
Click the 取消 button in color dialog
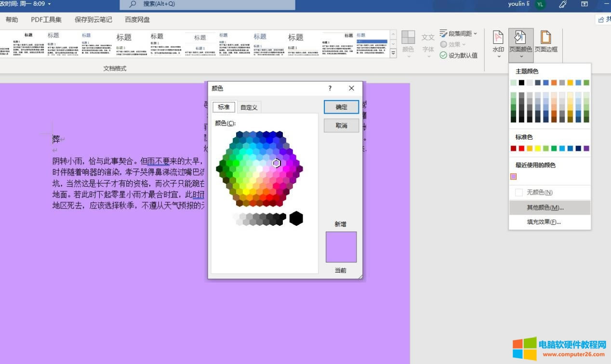pos(341,126)
